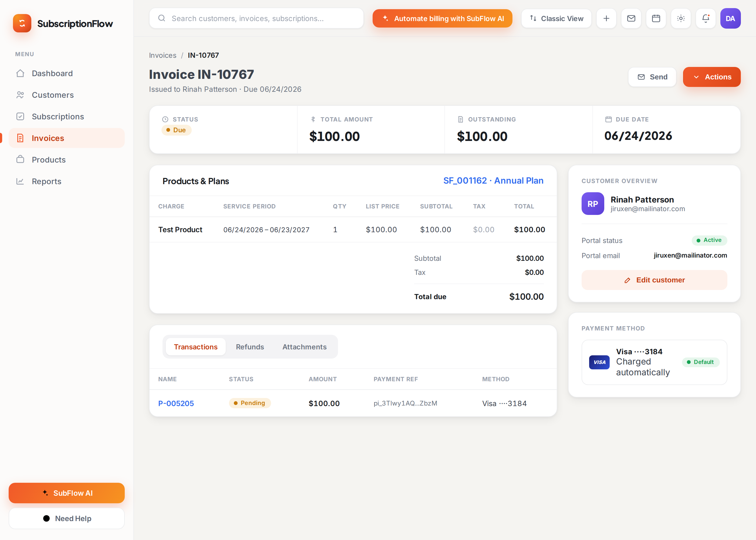756x540 pixels.
Task: Open the SF_001162 Annual Plan link
Action: coord(493,181)
